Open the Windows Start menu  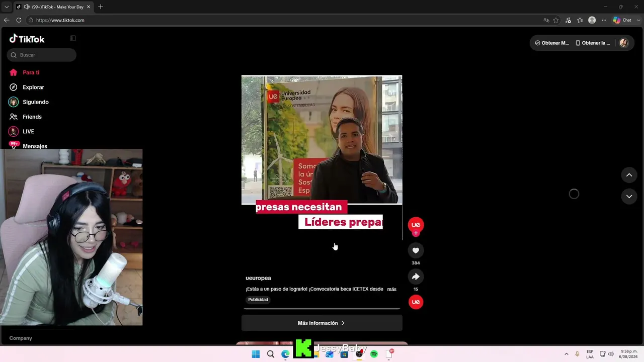[x=256, y=354]
